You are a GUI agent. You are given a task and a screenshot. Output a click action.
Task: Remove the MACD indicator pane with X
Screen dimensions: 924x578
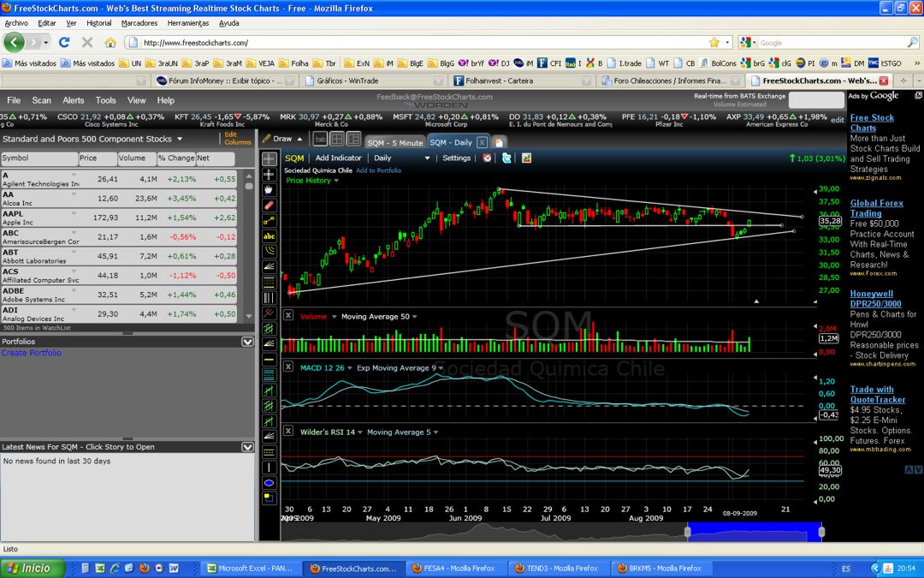tap(288, 366)
